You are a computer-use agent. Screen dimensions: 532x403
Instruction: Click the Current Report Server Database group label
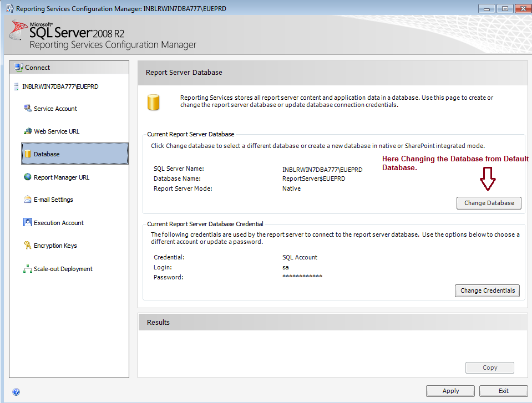[191, 134]
